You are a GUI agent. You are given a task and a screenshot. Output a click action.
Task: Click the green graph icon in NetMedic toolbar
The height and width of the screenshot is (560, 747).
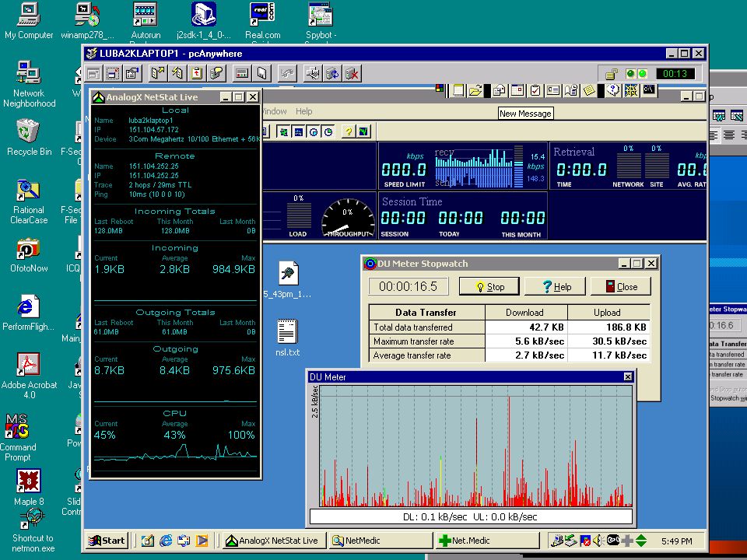[363, 132]
